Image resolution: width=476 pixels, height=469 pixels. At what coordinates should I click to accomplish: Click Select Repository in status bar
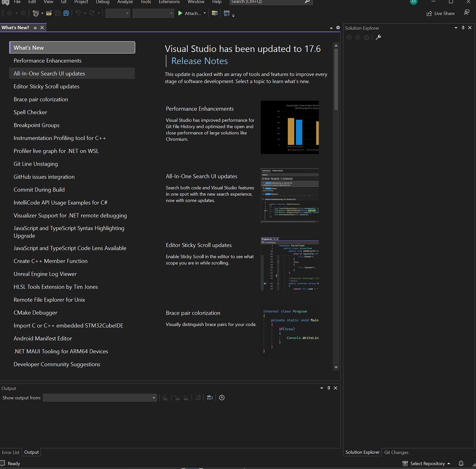tap(426, 463)
